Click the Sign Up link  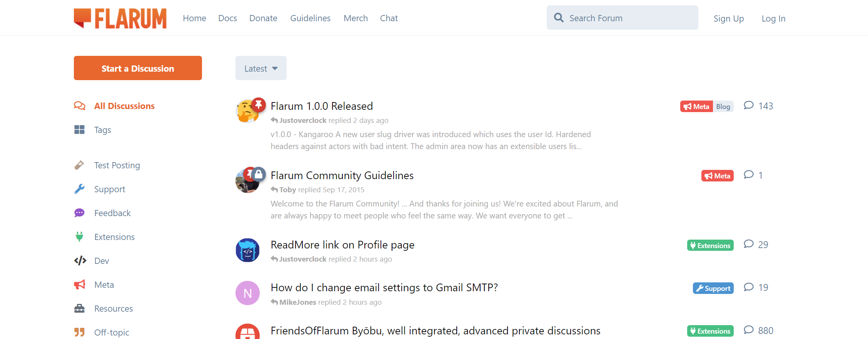tap(728, 18)
